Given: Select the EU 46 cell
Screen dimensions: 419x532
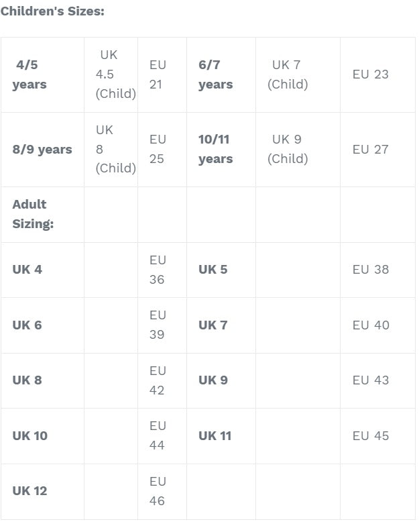Looking at the screenshot, I should [162, 492].
